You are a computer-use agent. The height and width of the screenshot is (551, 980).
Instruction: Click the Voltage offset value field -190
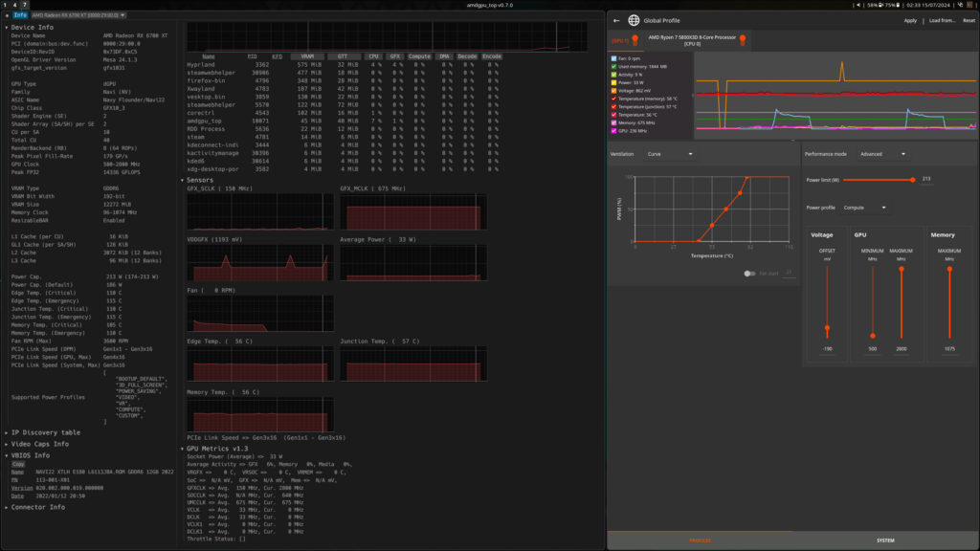pos(827,349)
